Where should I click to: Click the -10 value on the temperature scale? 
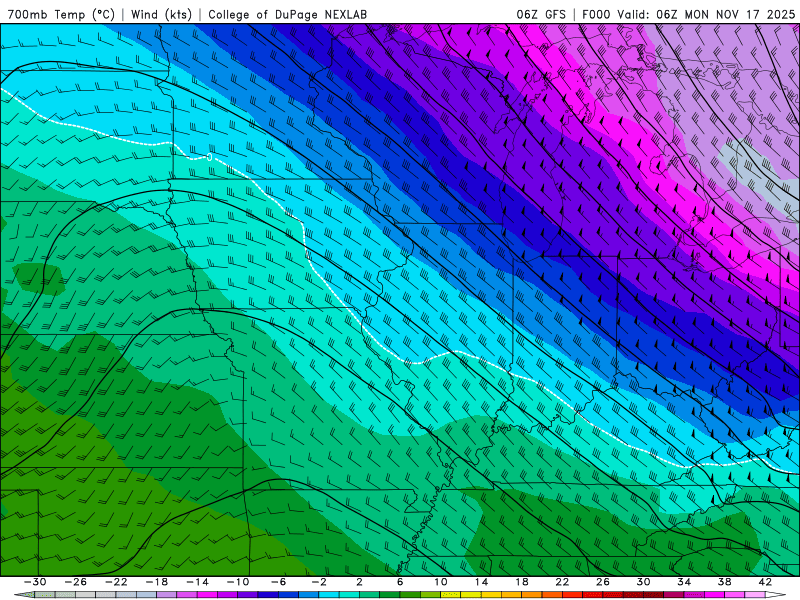pos(238,582)
